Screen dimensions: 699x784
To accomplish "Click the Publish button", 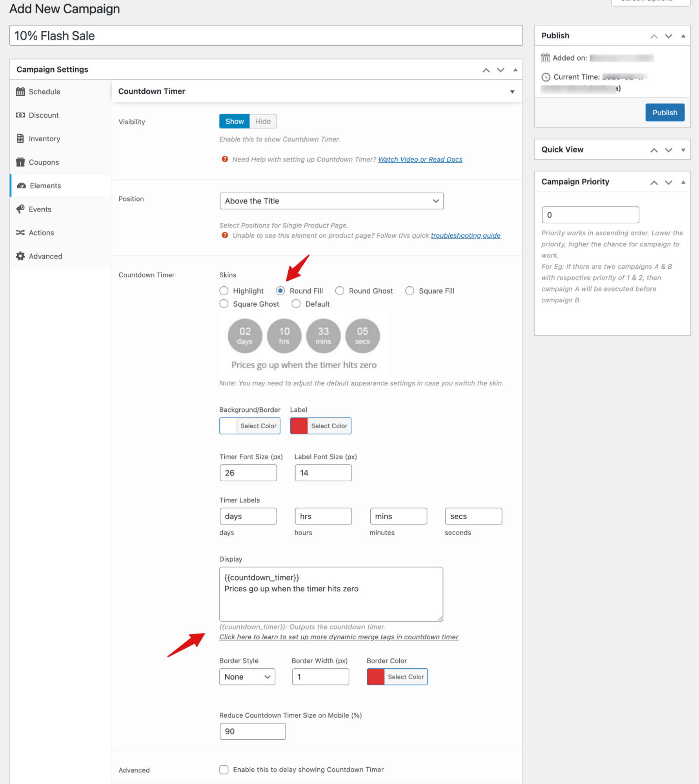I will pyautogui.click(x=665, y=113).
